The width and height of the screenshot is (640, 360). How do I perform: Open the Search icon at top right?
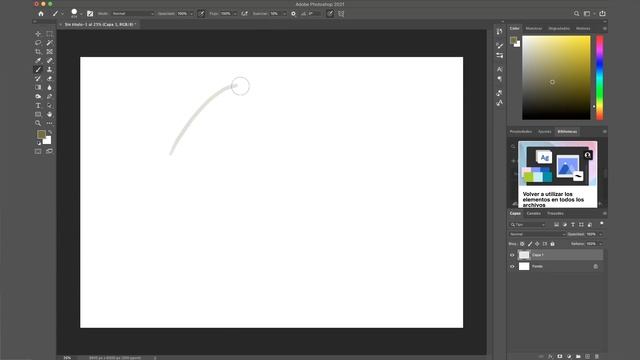click(576, 13)
